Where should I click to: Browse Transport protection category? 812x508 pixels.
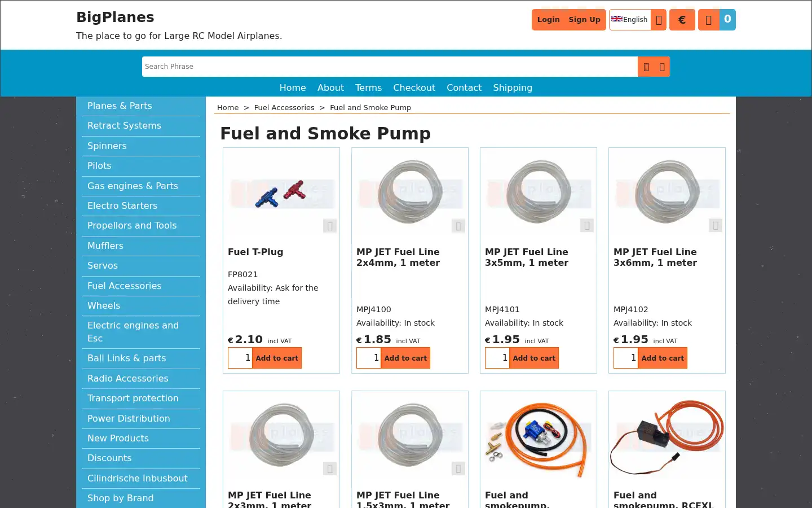click(x=141, y=398)
